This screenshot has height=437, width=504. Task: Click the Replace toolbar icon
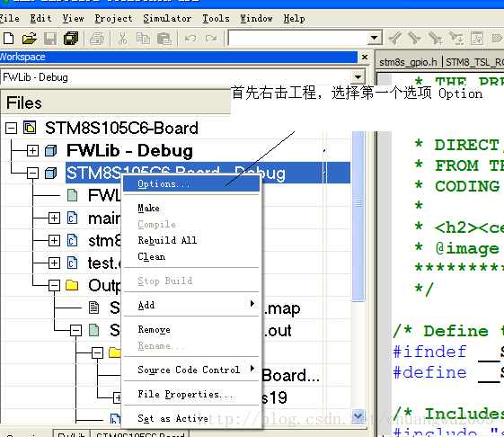coord(456,39)
